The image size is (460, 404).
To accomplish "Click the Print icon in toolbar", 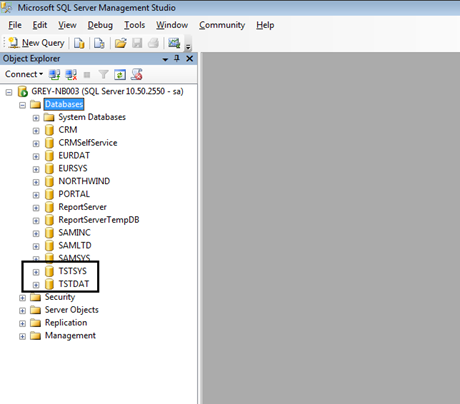I will pos(153,43).
